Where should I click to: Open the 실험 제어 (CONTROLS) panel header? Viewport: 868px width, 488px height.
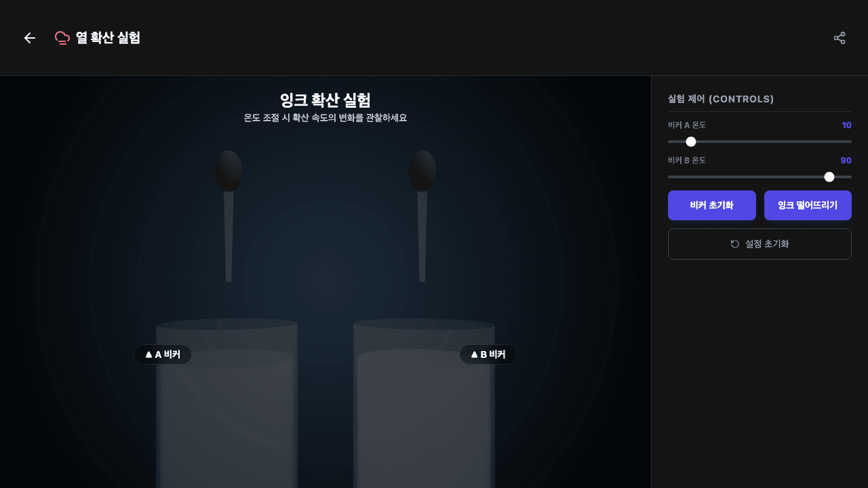[720, 99]
